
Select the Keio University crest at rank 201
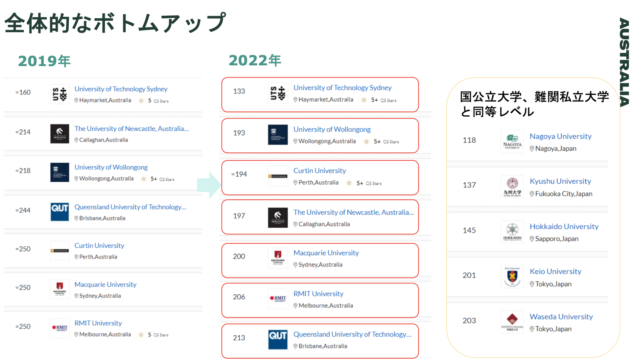512,277
